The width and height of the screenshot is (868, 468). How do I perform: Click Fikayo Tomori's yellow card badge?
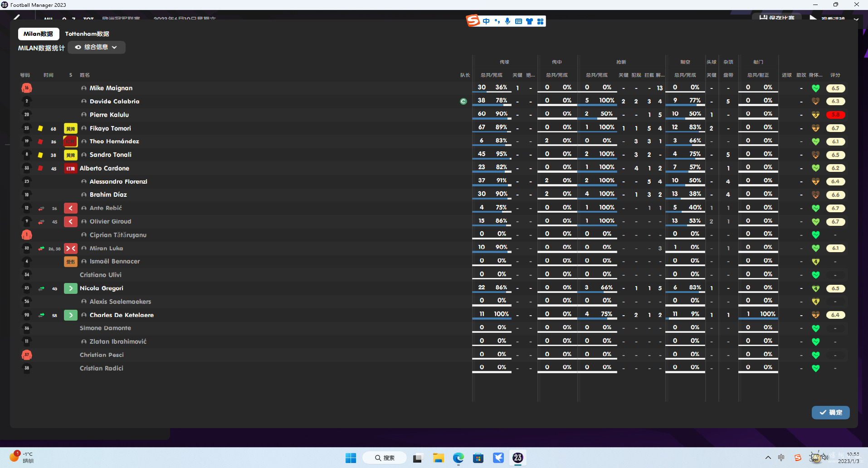(x=70, y=129)
